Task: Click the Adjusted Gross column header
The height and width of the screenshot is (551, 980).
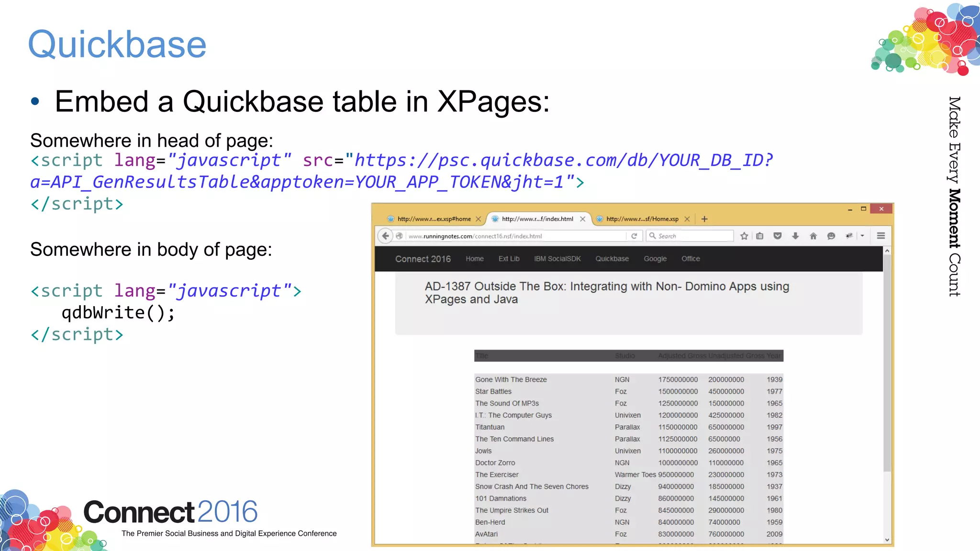Action: (x=682, y=356)
